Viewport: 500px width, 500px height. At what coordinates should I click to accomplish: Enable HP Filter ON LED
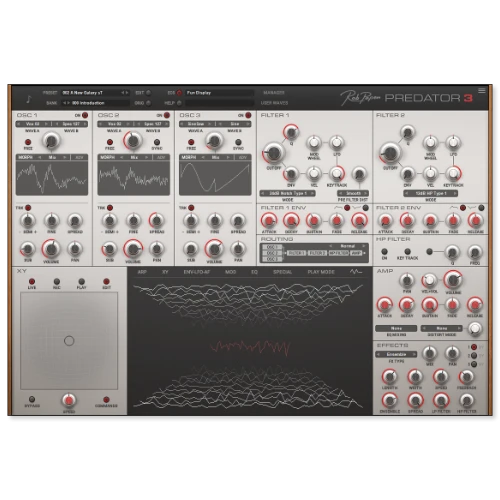click(384, 252)
